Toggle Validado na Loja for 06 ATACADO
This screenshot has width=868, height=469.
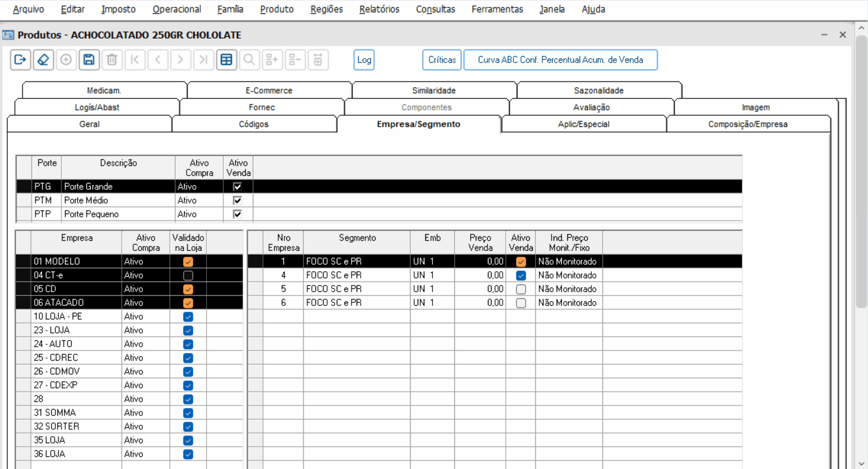[188, 303]
